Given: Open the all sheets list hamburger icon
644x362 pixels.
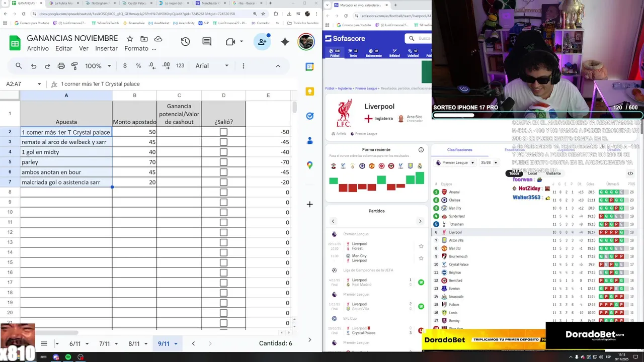Looking at the screenshot, I should pos(44,343).
